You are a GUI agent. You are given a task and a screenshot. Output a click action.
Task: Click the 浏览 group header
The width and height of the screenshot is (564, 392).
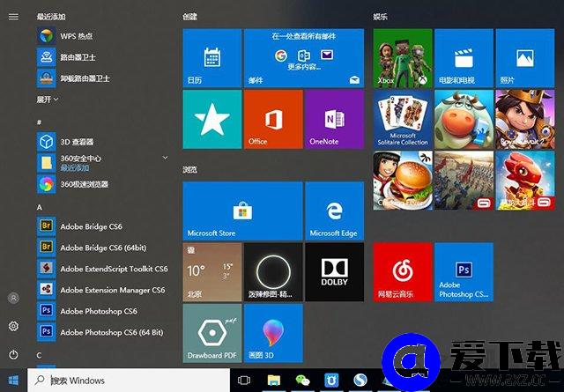coord(189,169)
